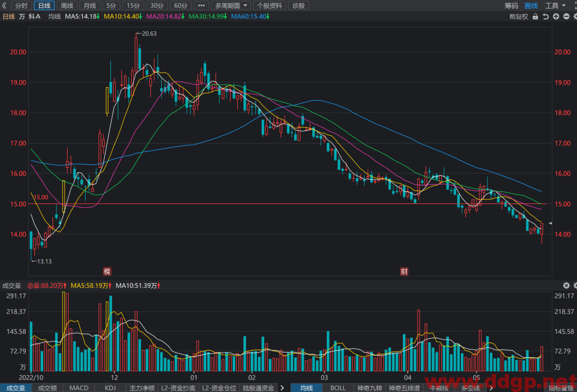Open volume panel settings gear icon
The width and height of the screenshot is (577, 392).
[575, 286]
